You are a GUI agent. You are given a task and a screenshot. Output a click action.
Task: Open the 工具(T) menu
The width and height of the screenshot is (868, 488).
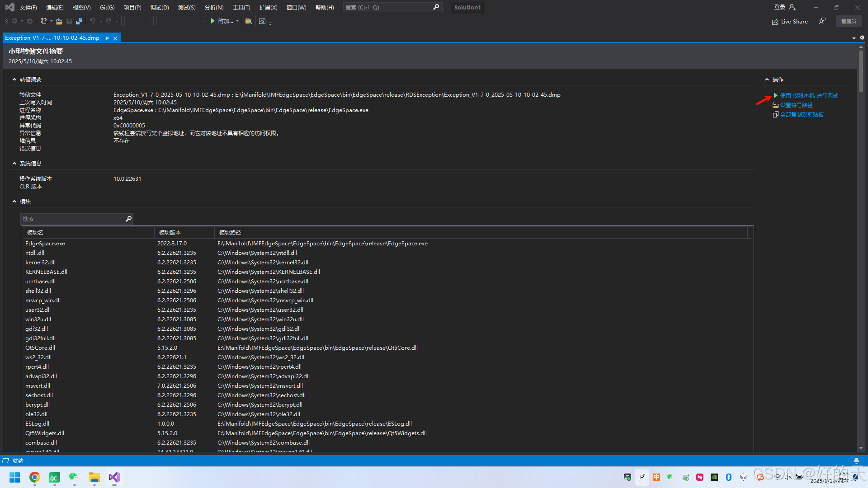tap(241, 7)
